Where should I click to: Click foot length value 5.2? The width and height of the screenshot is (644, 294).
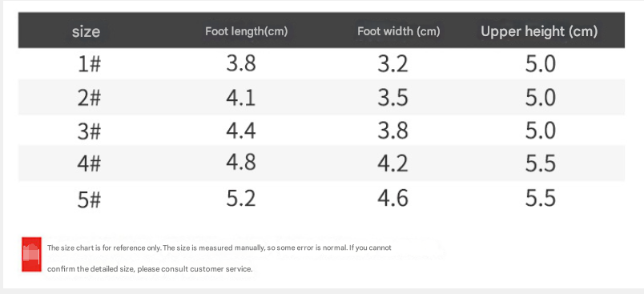241,198
